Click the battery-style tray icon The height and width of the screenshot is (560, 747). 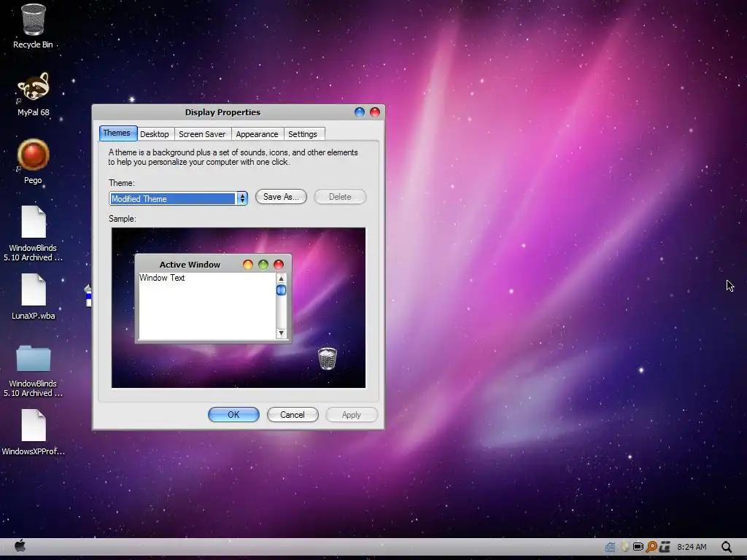[638, 547]
